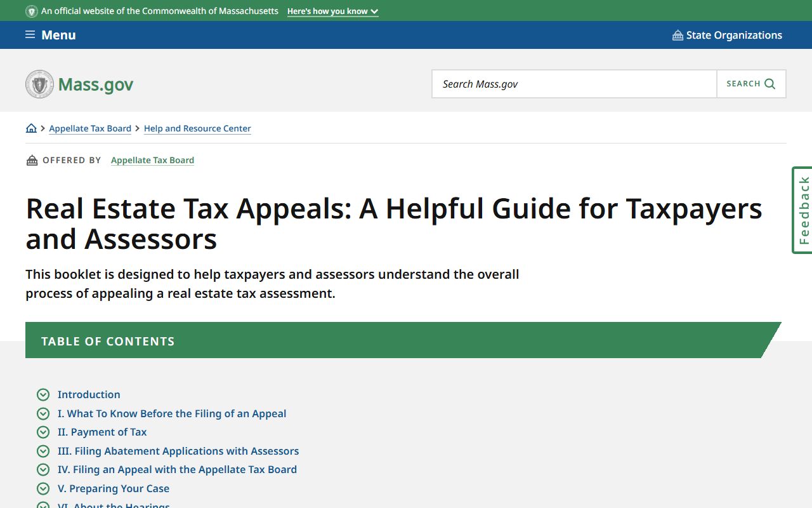The image size is (812, 508).
Task: Click the home breadcrumb icon
Action: 31,128
